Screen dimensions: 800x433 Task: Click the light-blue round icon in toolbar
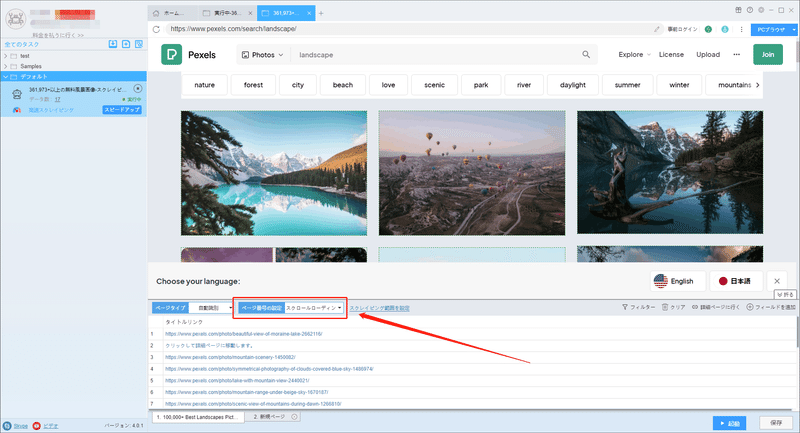point(724,29)
